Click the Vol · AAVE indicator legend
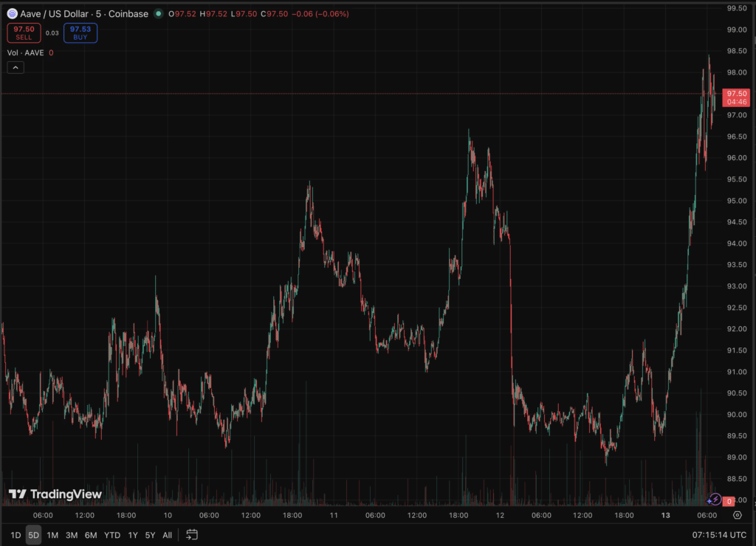The width and height of the screenshot is (756, 546). coord(26,52)
